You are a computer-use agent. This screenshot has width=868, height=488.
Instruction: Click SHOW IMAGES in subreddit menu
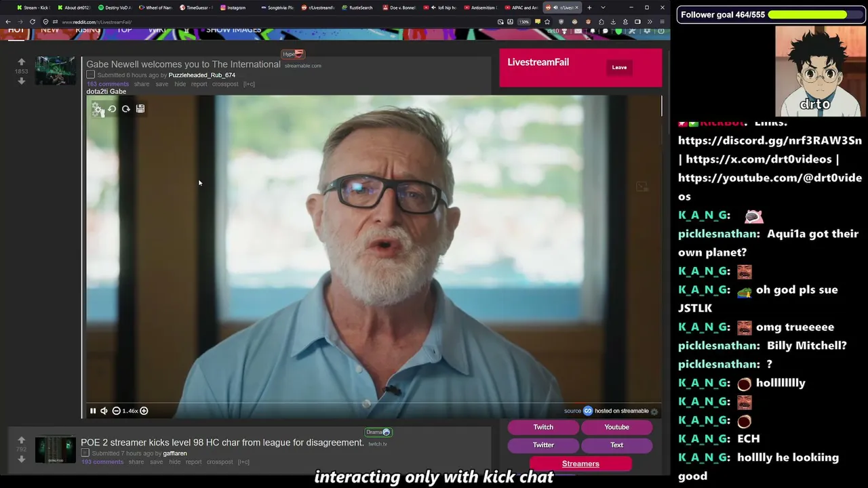[x=233, y=30]
